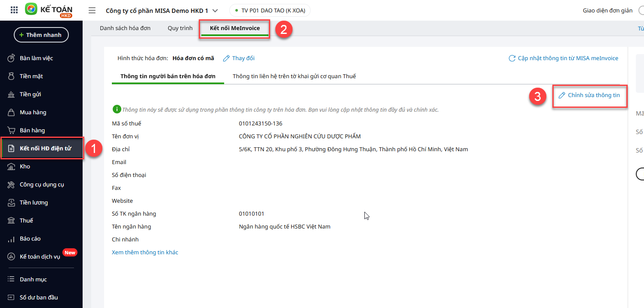Click Thêm nhanh button

41,35
